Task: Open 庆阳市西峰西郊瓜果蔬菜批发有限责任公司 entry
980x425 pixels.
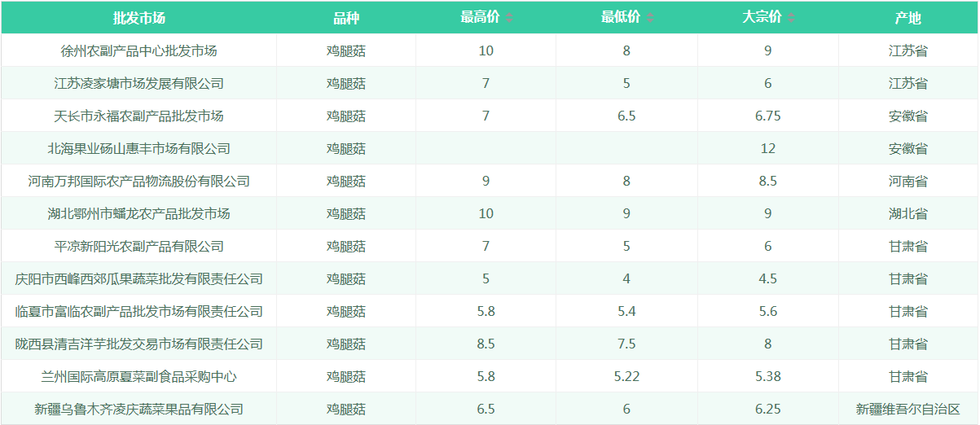Action: click(x=139, y=278)
